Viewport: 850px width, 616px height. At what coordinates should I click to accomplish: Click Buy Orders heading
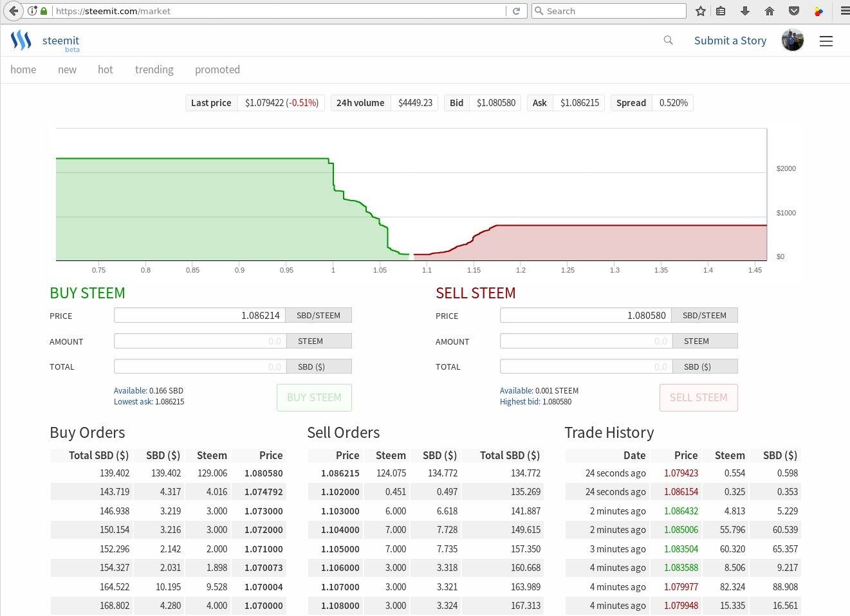click(x=88, y=433)
